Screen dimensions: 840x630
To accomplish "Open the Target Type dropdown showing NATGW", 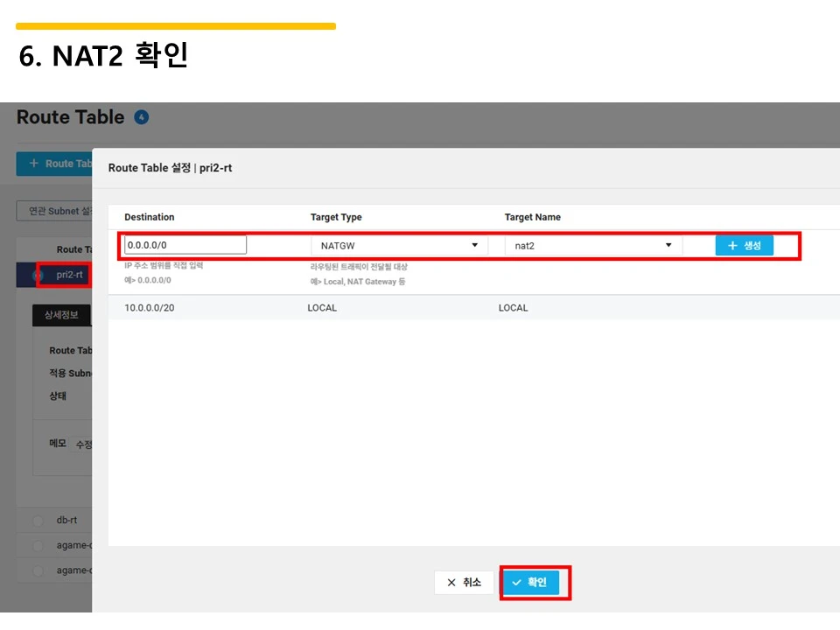I will point(399,246).
